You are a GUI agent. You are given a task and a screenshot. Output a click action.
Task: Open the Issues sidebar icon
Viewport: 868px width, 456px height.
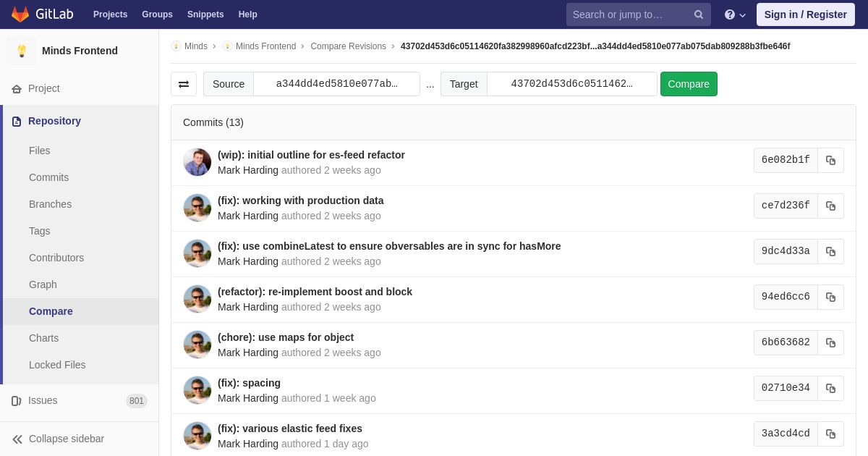click(x=17, y=401)
